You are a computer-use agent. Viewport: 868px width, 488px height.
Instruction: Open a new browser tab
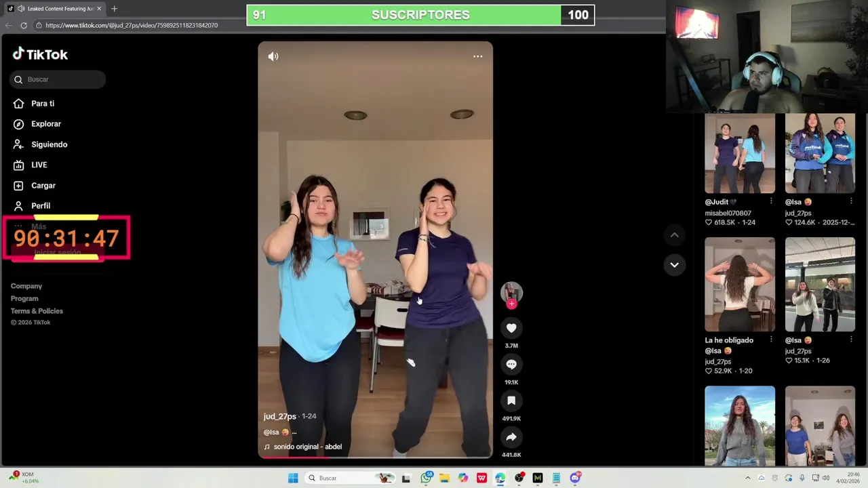pyautogui.click(x=114, y=9)
